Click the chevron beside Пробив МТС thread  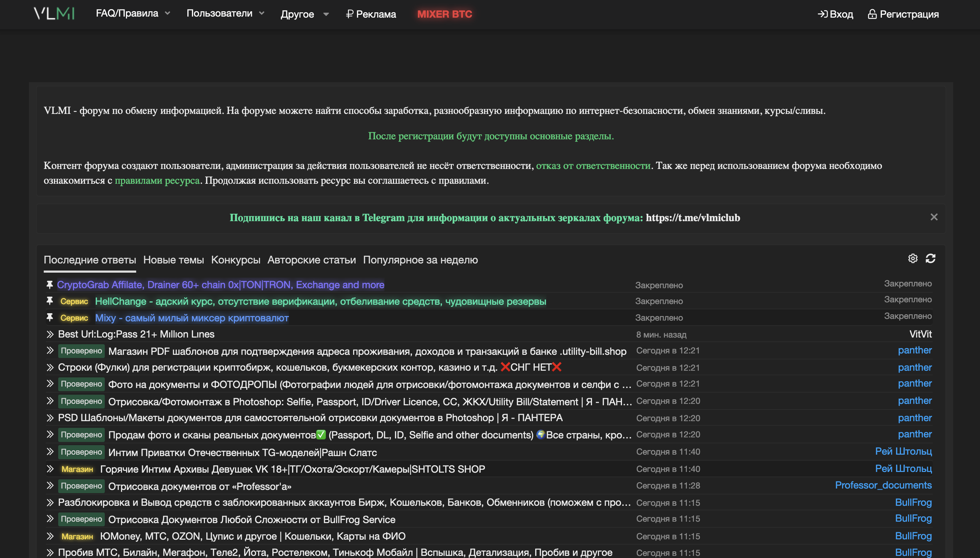point(50,553)
